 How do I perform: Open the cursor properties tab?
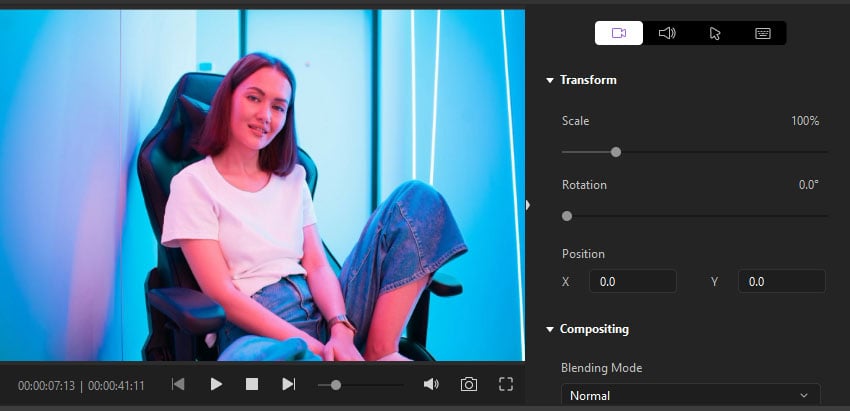coord(715,33)
